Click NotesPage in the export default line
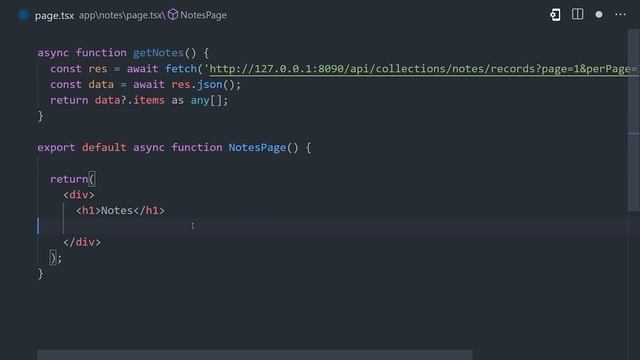Screen dimensions: 640x360 [257, 147]
